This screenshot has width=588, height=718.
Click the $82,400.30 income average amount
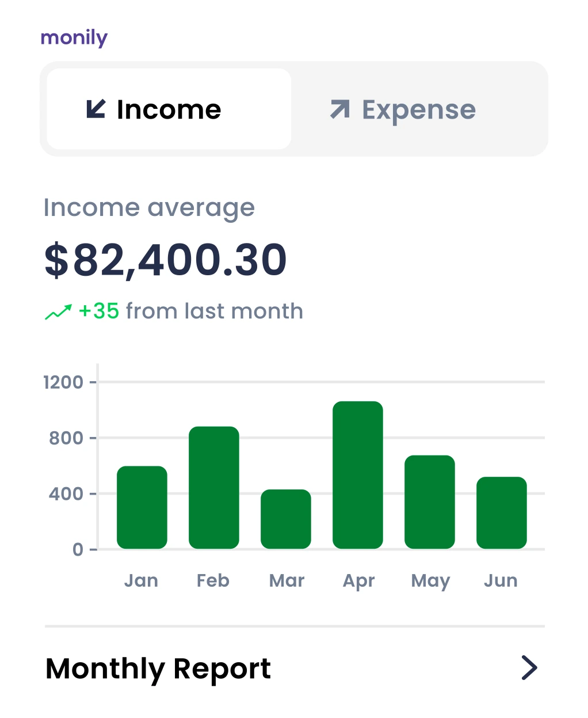click(166, 260)
